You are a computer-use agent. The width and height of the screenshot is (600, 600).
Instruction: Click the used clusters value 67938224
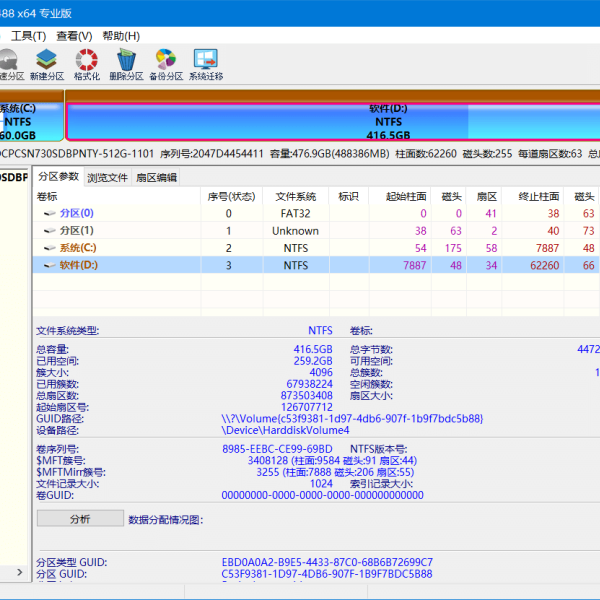(x=310, y=384)
